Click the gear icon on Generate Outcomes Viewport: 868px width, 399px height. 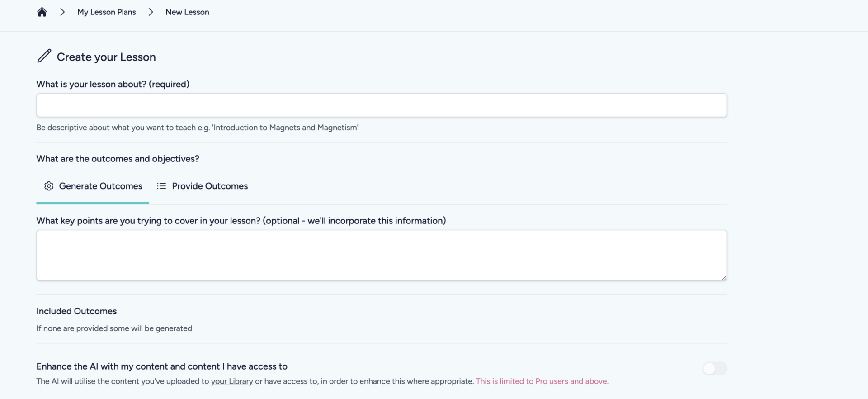click(49, 186)
